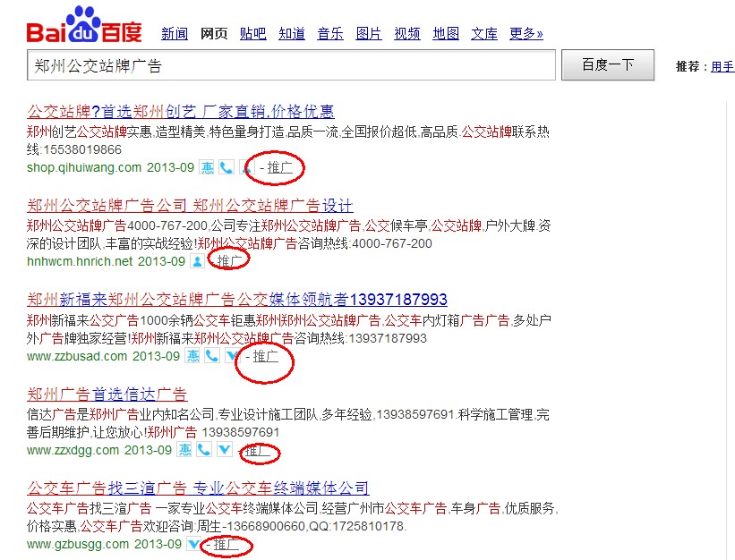735x560 pixels.
Task: Click 推广 label on www.gzbusgg.com result
Action: tap(226, 544)
